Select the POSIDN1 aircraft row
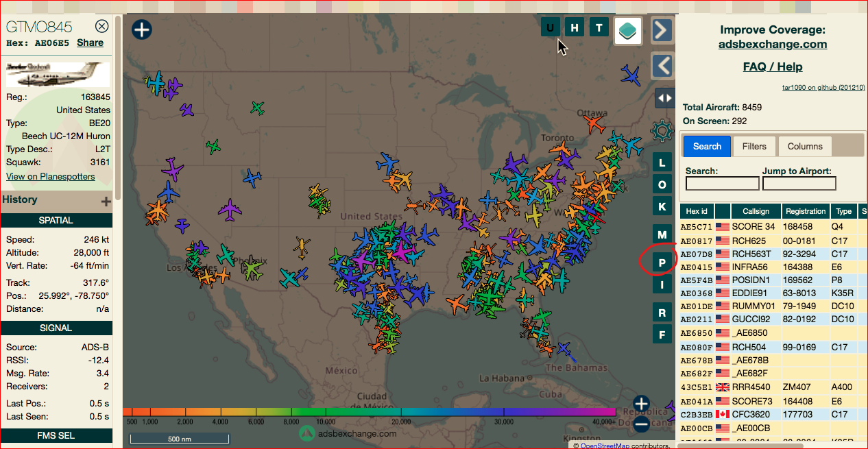868x449 pixels. 774,280
